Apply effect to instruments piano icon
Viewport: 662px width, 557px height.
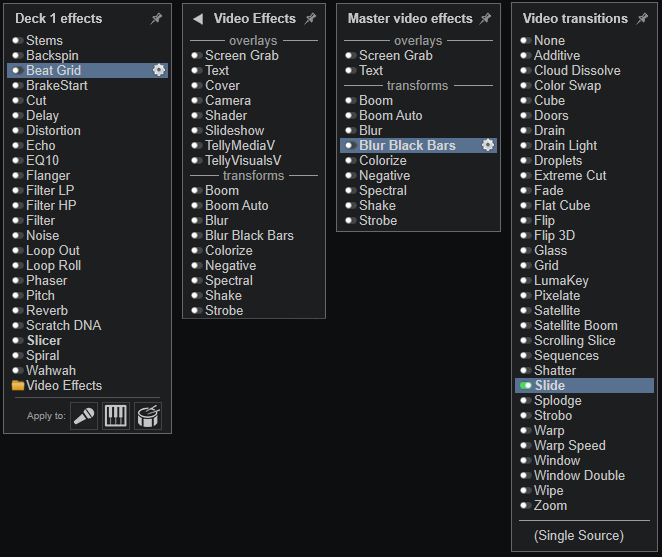tap(116, 416)
